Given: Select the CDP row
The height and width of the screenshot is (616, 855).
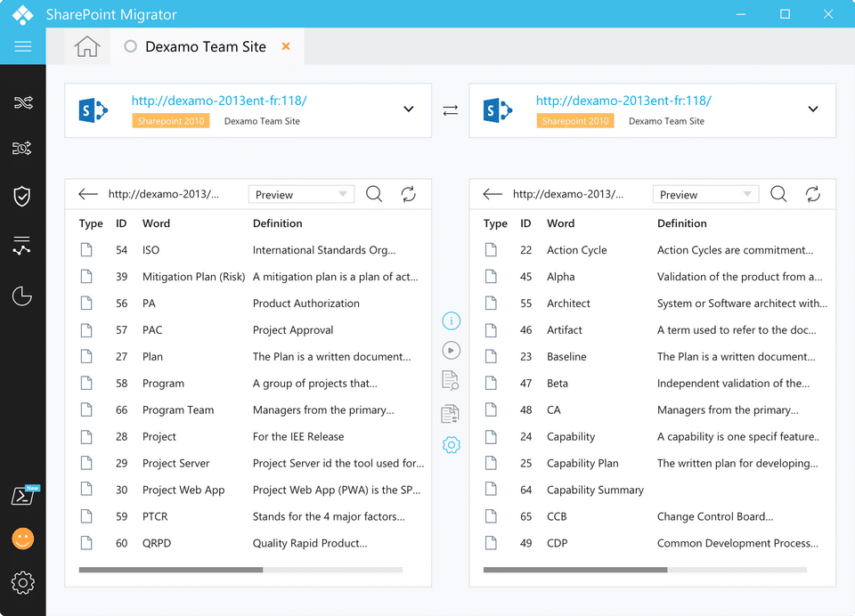Looking at the screenshot, I should click(653, 544).
